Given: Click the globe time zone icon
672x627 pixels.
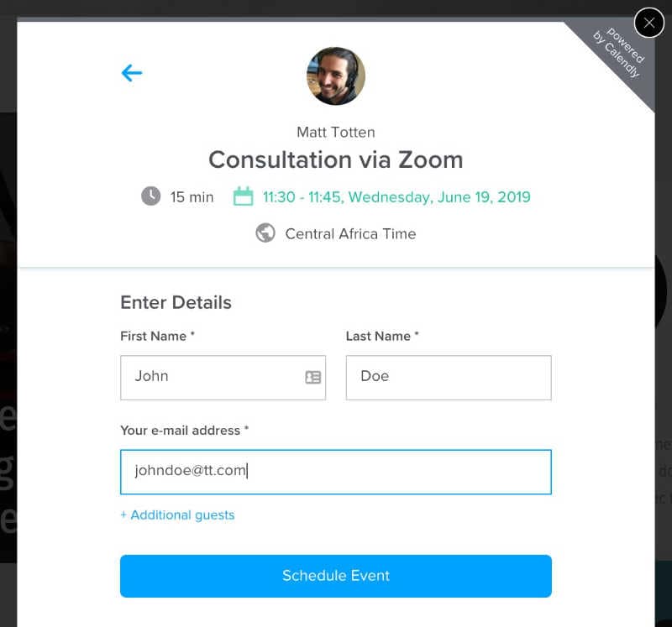Looking at the screenshot, I should pyautogui.click(x=265, y=233).
